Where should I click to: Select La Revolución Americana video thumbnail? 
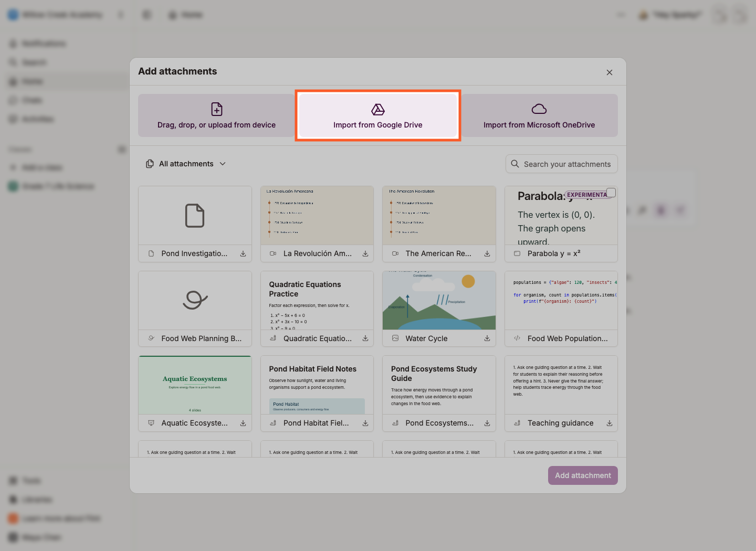317,216
